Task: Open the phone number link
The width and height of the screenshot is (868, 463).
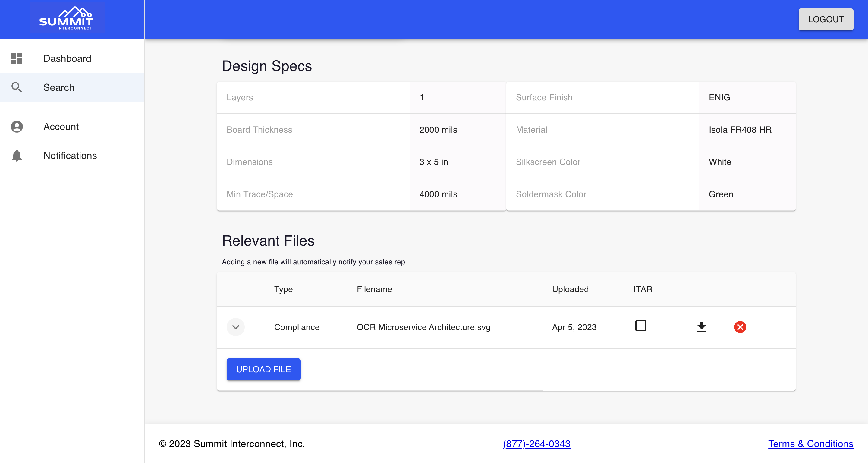Action: point(536,444)
